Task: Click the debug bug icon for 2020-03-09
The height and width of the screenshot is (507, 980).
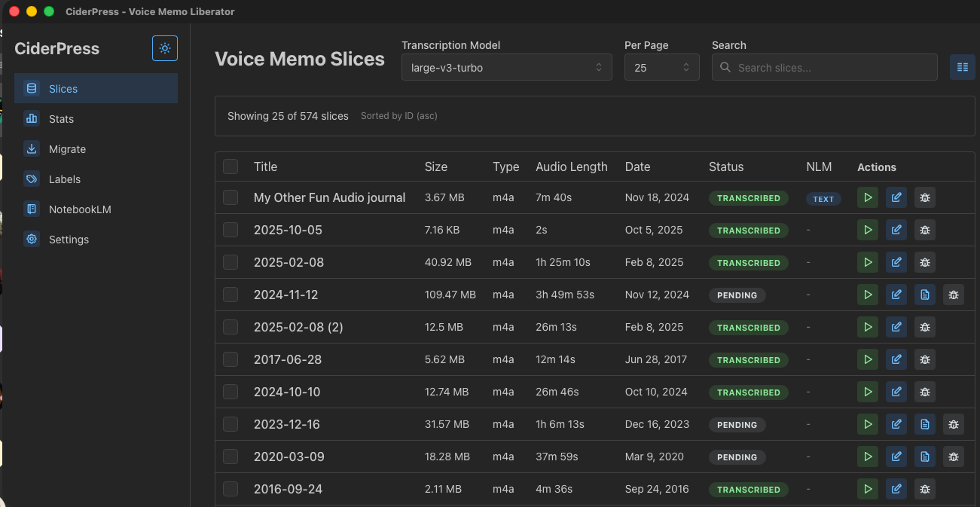Action: [954, 457]
